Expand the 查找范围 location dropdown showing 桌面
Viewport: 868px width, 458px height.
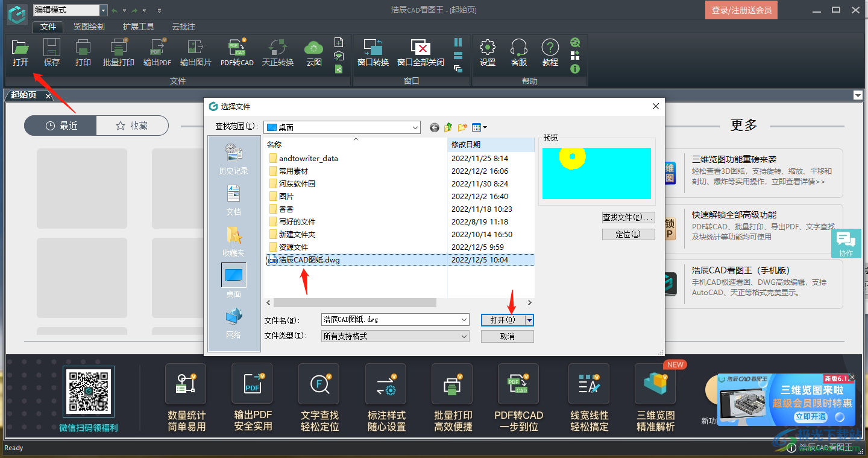tap(415, 127)
